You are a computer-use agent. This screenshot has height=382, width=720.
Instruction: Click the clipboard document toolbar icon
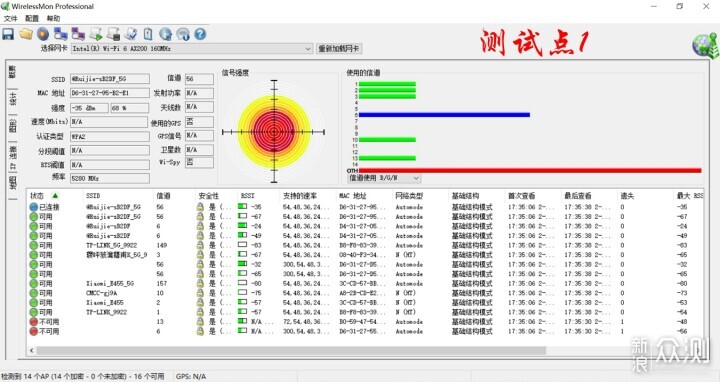148,34
